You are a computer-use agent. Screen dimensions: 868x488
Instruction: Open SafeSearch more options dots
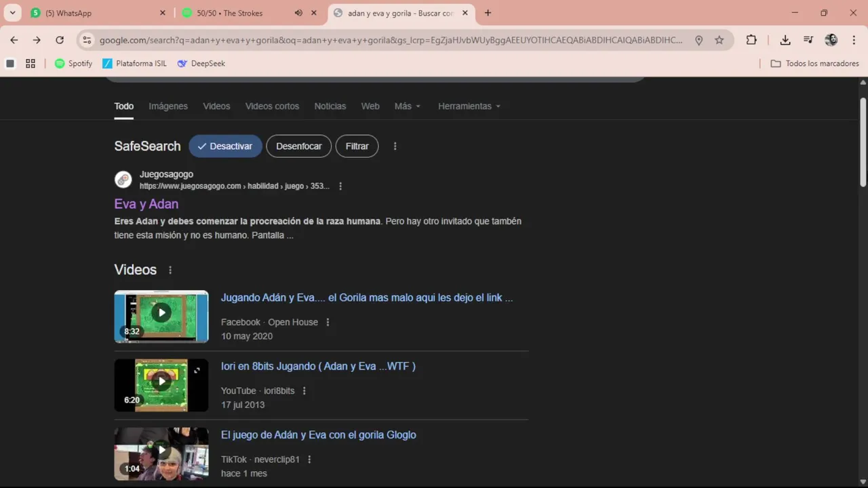(x=395, y=146)
